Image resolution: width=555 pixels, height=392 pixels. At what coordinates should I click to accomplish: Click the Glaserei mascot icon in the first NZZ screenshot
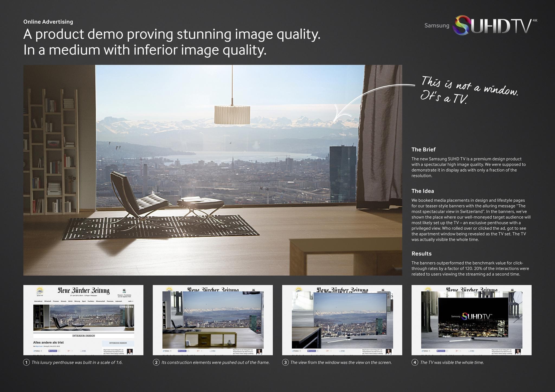click(x=124, y=291)
